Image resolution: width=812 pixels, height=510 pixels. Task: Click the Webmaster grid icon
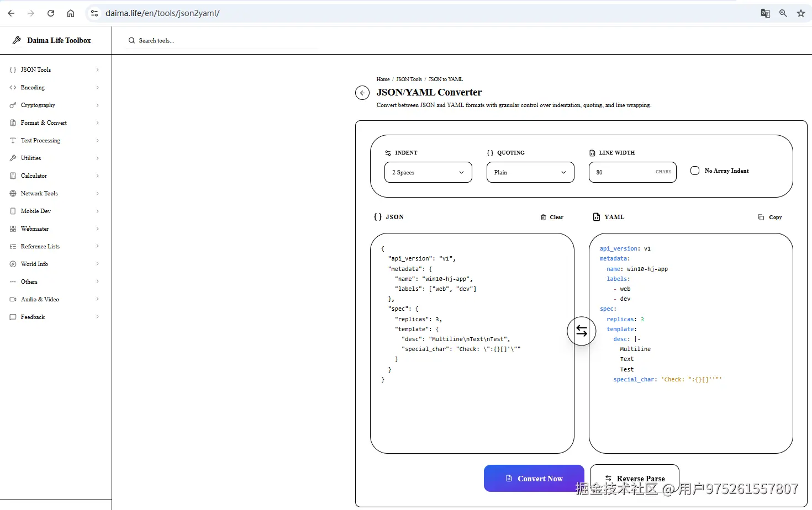[x=13, y=229]
